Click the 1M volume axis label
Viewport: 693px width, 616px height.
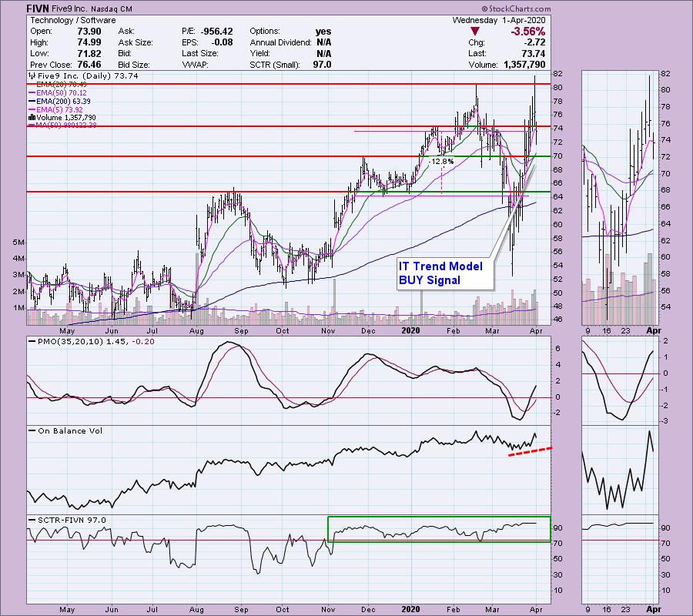(19, 308)
